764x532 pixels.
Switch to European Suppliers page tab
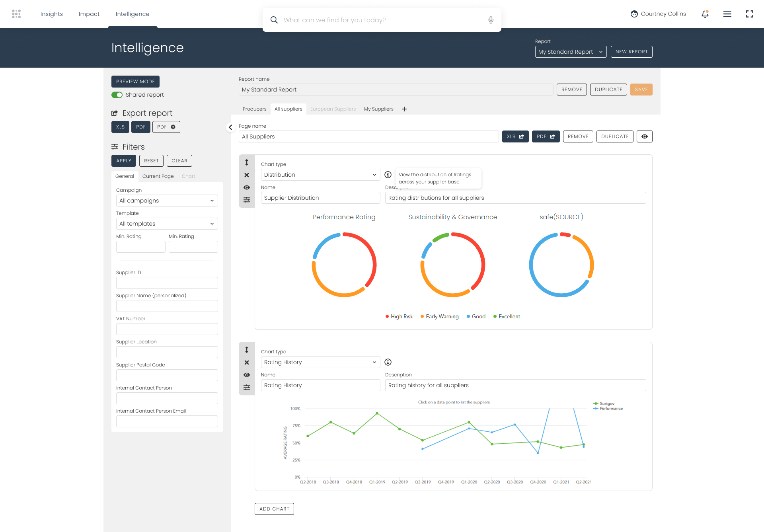point(333,109)
